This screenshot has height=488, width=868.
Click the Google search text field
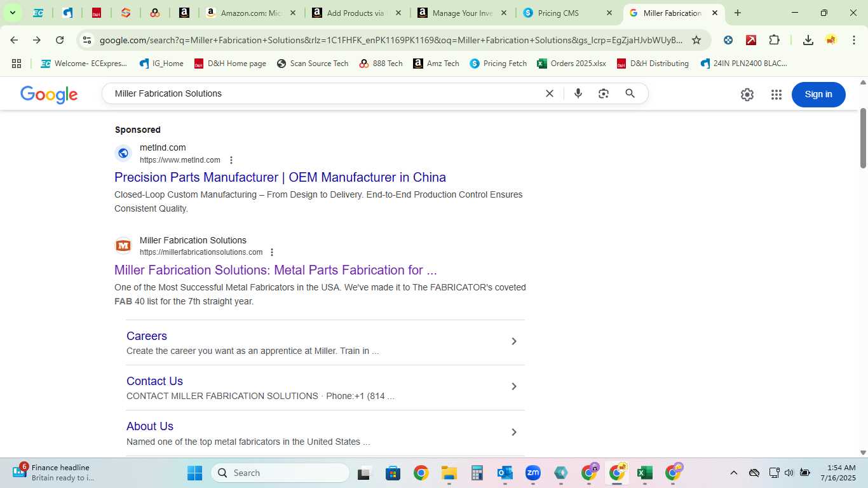coord(324,93)
